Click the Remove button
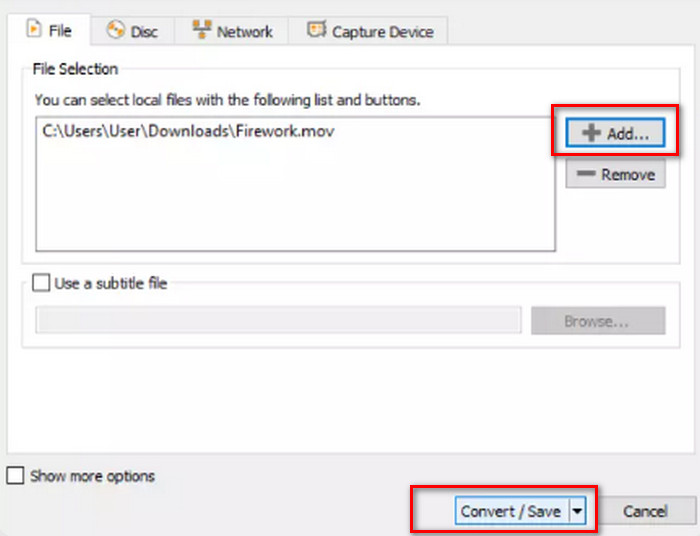 tap(616, 174)
